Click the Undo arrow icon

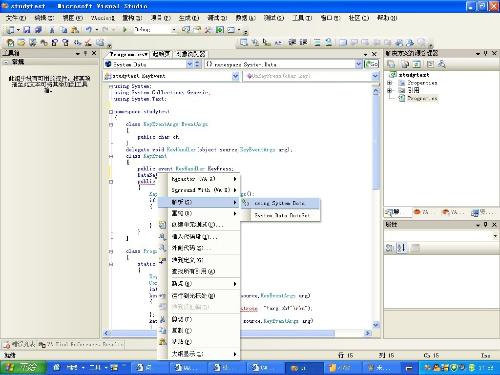pos(88,30)
